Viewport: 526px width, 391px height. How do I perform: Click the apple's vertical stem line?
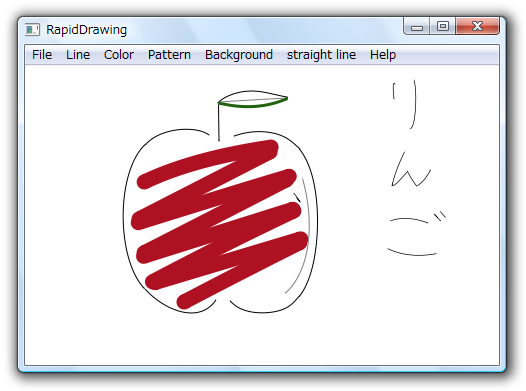pyautogui.click(x=219, y=121)
